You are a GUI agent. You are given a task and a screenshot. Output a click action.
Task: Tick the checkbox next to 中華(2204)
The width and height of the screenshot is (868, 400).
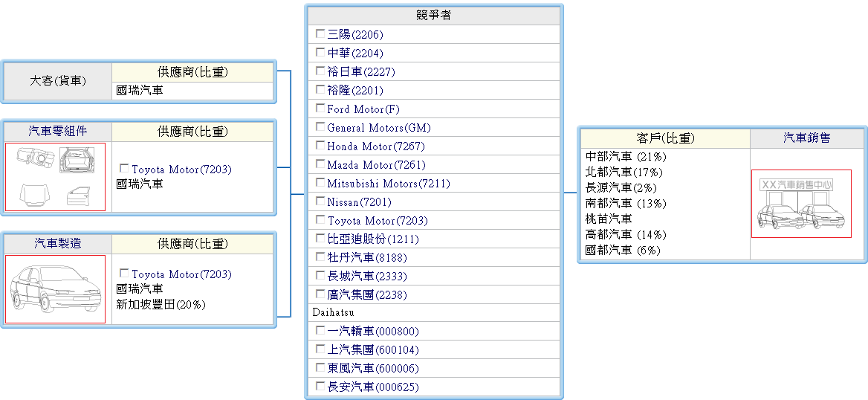point(320,53)
